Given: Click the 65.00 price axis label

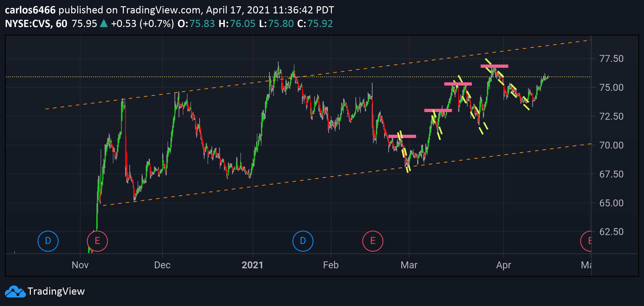Looking at the screenshot, I should (x=612, y=203).
